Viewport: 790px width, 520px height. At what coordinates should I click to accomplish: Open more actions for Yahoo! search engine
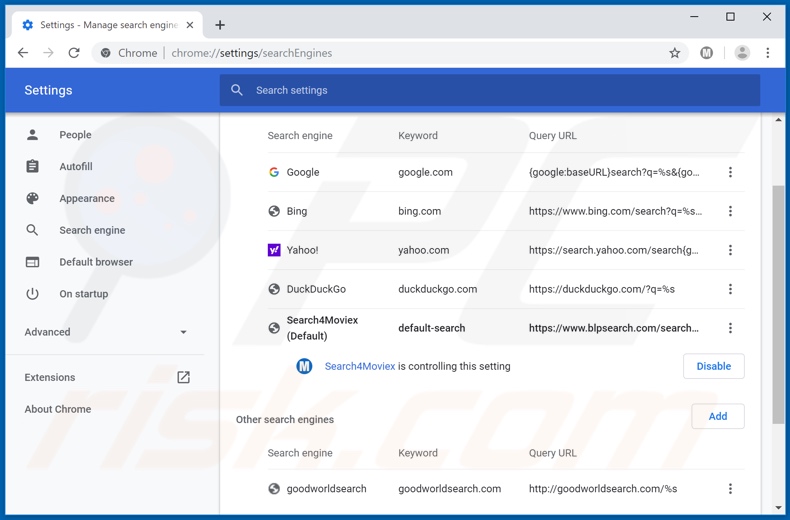730,250
